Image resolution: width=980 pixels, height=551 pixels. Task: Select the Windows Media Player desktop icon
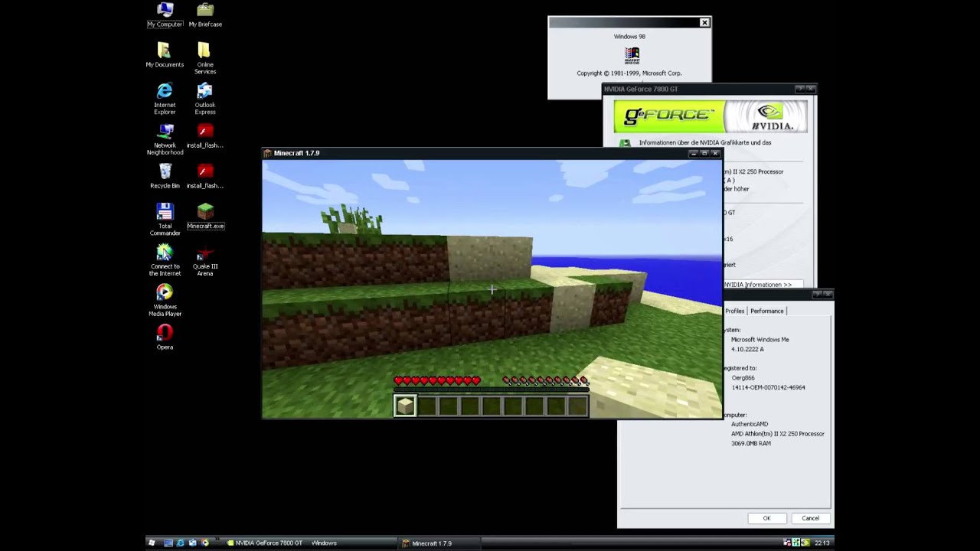pyautogui.click(x=165, y=301)
